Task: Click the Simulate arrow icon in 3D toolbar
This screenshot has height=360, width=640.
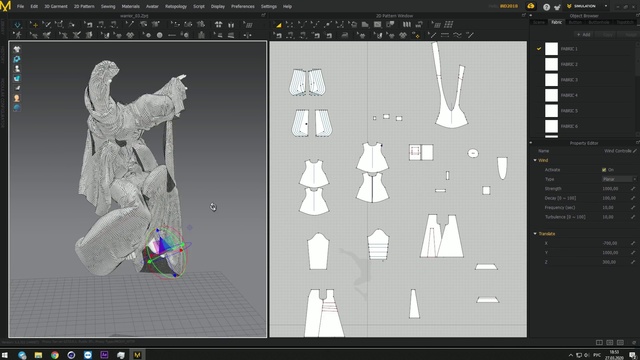Action: coord(17,25)
